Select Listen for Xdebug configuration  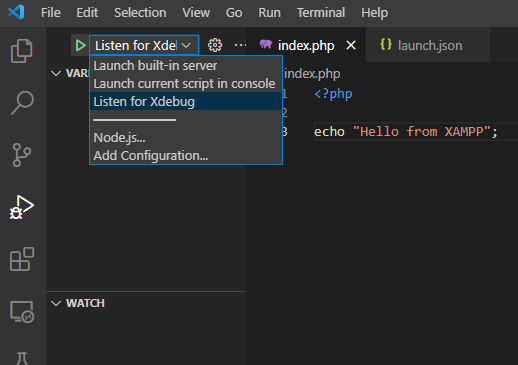click(x=186, y=102)
